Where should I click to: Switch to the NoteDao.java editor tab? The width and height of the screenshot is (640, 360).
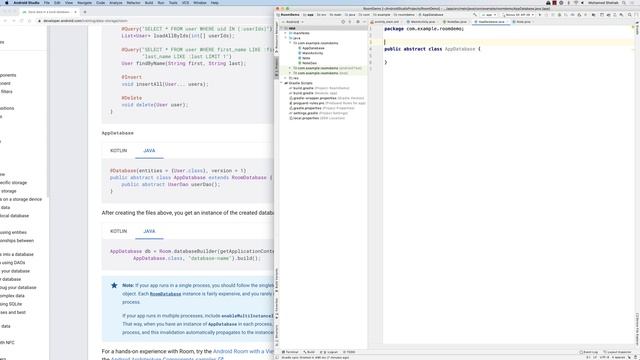coord(456,22)
